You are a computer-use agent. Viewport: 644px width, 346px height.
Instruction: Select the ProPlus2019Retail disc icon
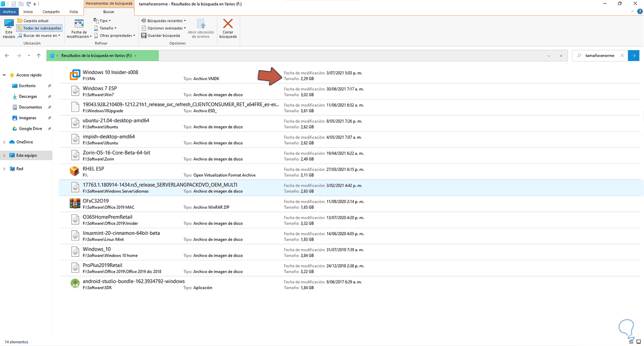pyautogui.click(x=75, y=268)
